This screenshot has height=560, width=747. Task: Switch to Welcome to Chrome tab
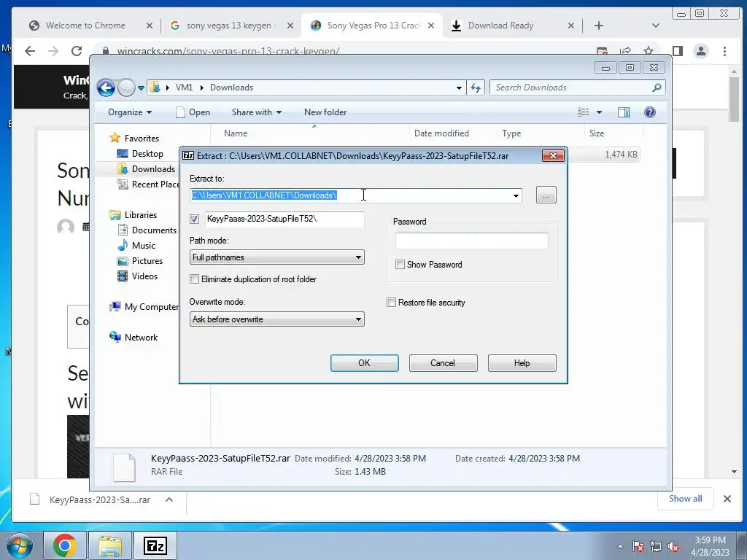pyautogui.click(x=85, y=26)
